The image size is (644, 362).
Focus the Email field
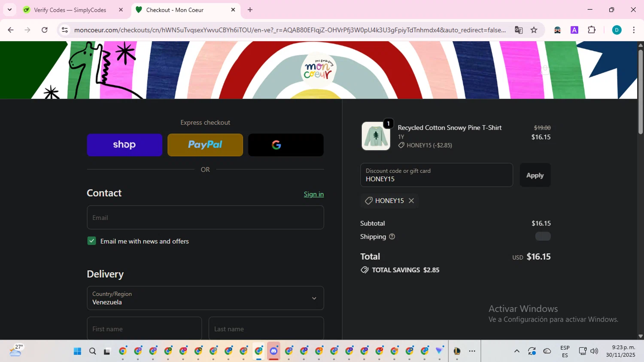(205, 217)
